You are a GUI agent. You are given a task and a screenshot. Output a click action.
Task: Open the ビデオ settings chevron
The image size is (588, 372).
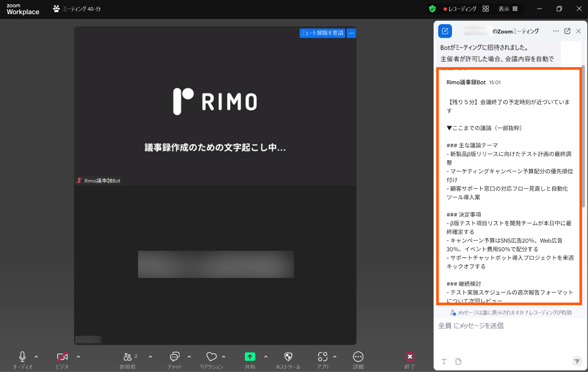pyautogui.click(x=78, y=357)
